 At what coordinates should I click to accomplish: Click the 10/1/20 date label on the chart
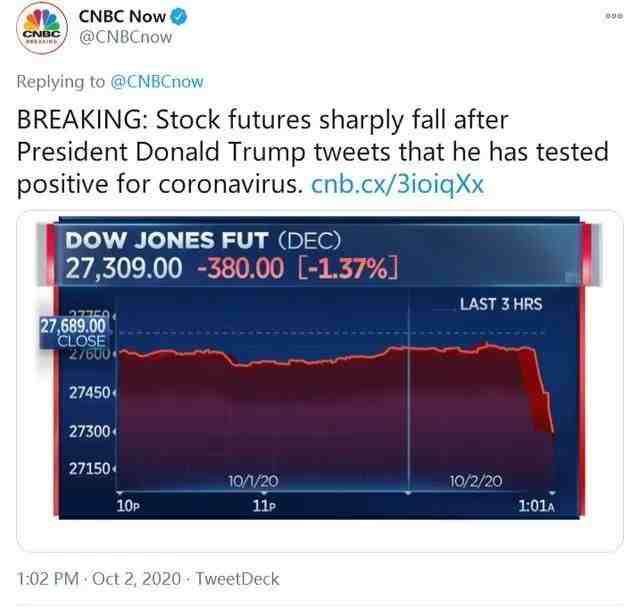click(252, 481)
